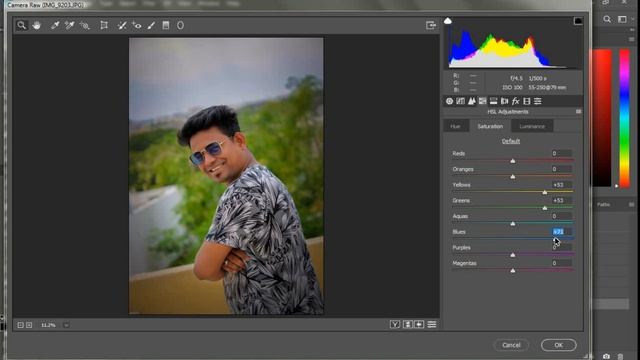Cycle before/after views with Y icon
The height and width of the screenshot is (360, 640).
[x=395, y=324]
